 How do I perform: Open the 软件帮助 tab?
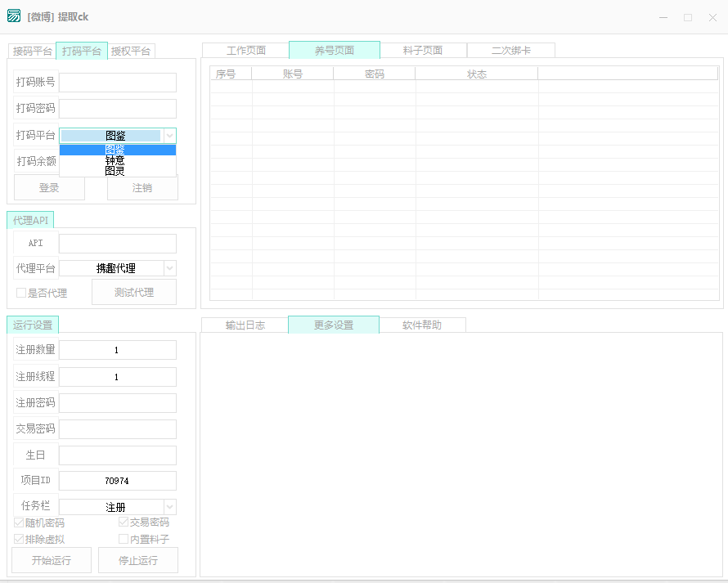coord(422,325)
